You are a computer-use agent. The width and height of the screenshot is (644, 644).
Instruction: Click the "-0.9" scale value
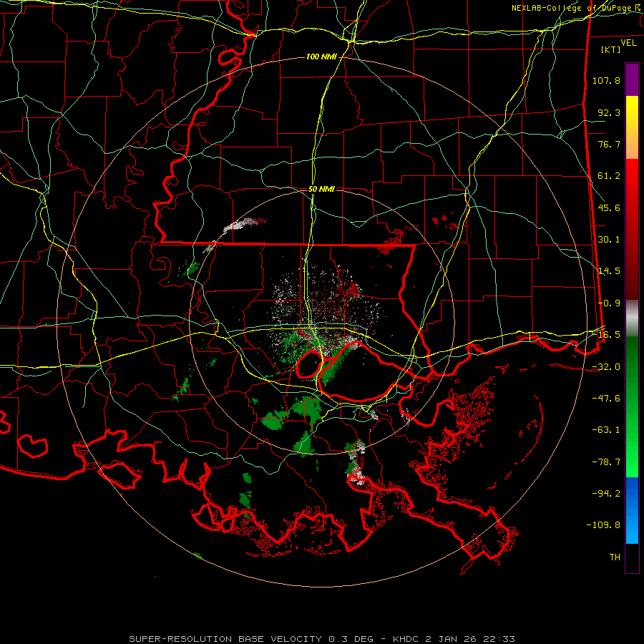coord(609,303)
